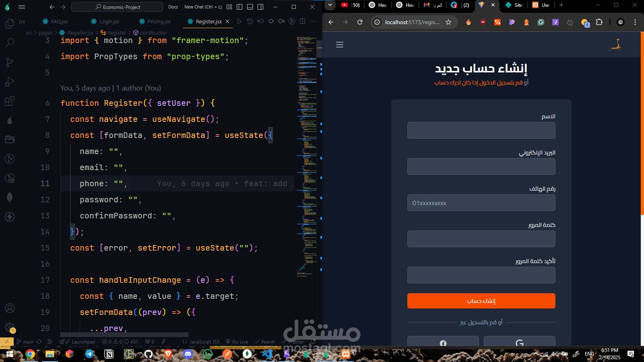Click the 'main' git branch in the status bar
The height and width of the screenshot is (362, 644).
pyautogui.click(x=25, y=342)
